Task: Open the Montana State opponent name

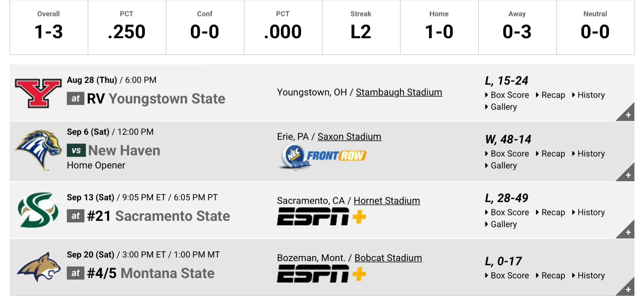Action: (x=167, y=273)
